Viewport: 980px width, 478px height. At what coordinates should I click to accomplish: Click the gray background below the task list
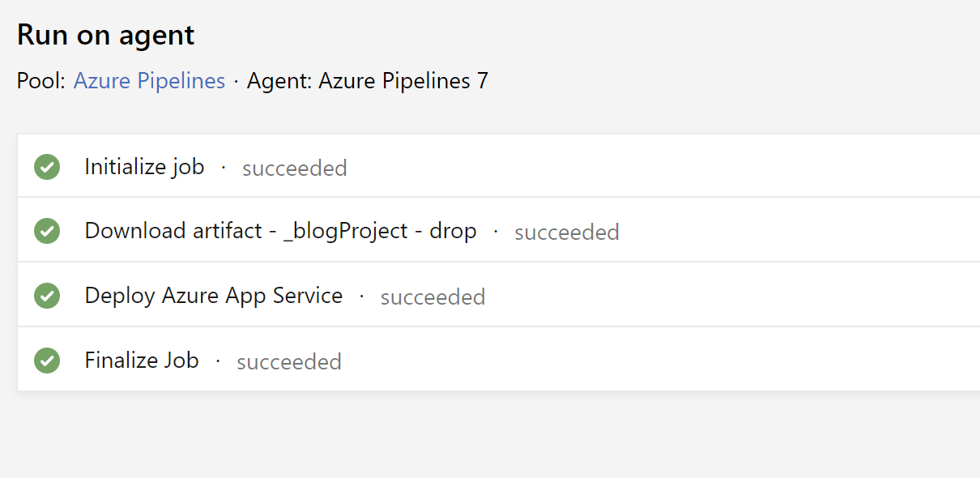(x=486, y=437)
